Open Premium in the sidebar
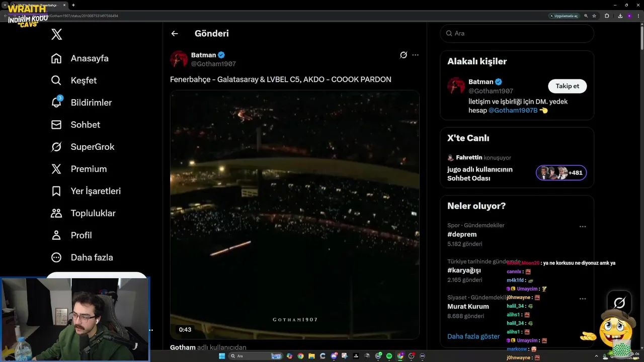The image size is (644, 362). 79,169
